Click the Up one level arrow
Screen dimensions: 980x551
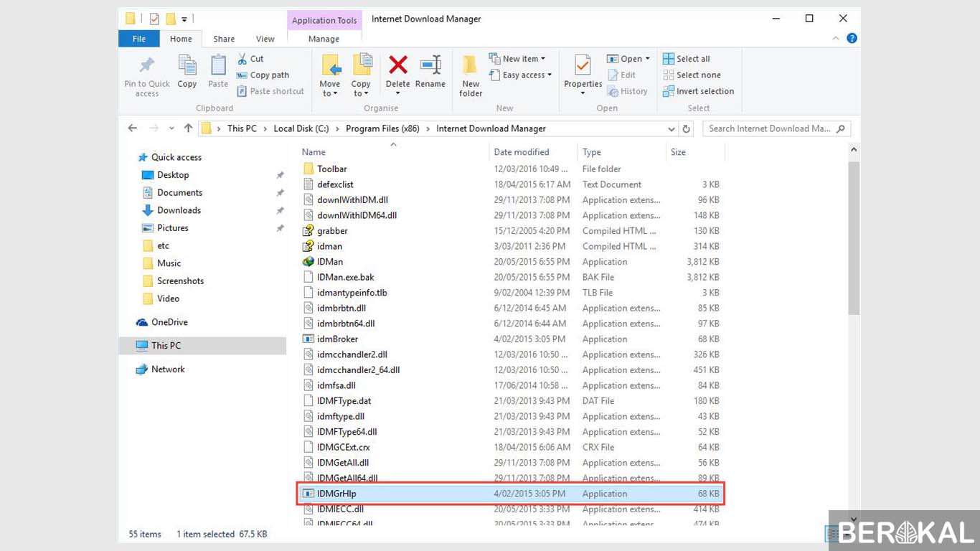(188, 128)
